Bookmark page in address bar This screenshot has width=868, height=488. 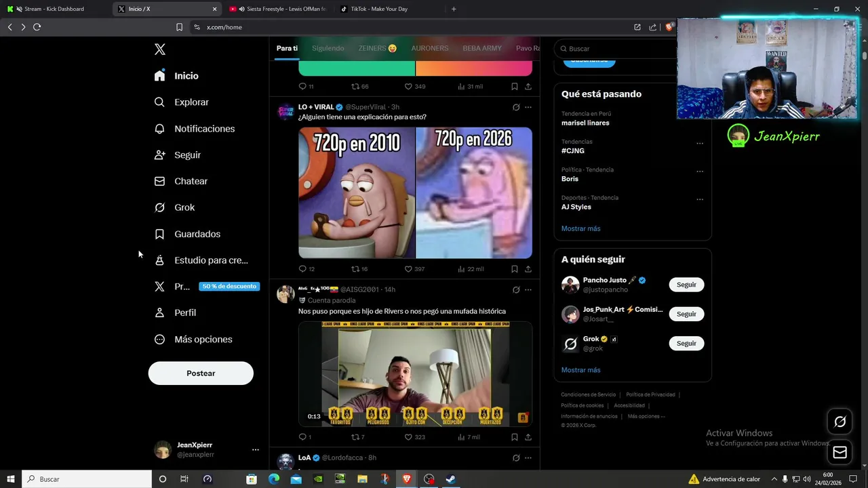point(179,27)
